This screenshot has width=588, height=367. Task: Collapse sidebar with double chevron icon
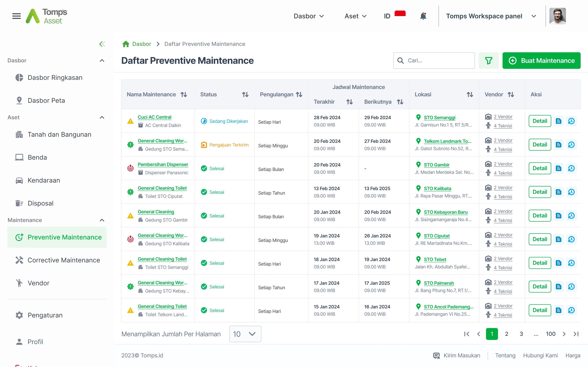pos(102,44)
